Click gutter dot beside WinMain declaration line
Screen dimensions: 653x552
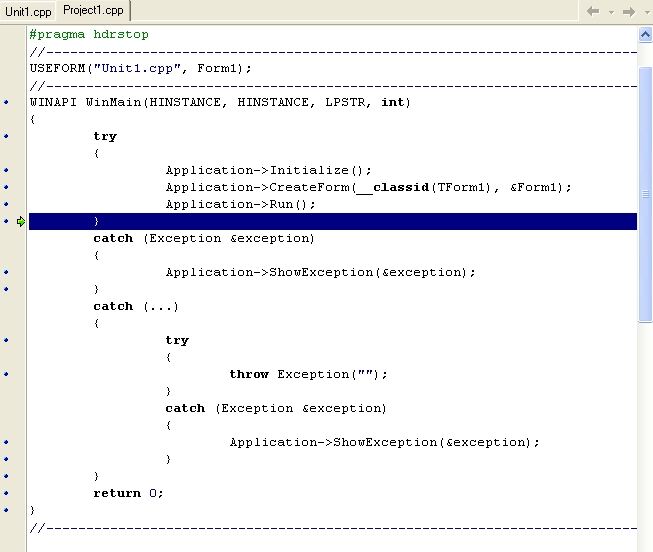point(7,102)
